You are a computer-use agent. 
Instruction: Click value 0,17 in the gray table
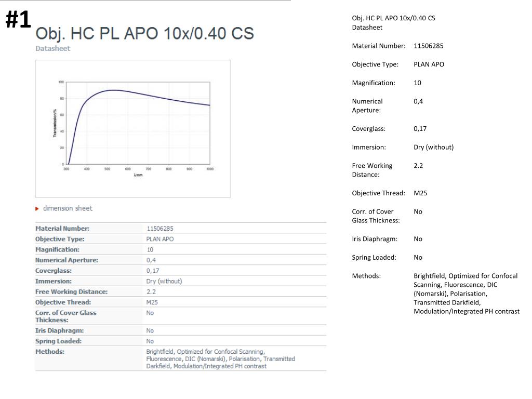pos(153,271)
